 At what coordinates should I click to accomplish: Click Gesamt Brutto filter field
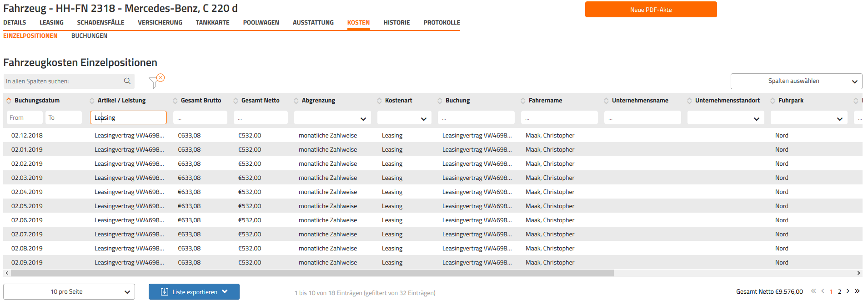(x=200, y=117)
